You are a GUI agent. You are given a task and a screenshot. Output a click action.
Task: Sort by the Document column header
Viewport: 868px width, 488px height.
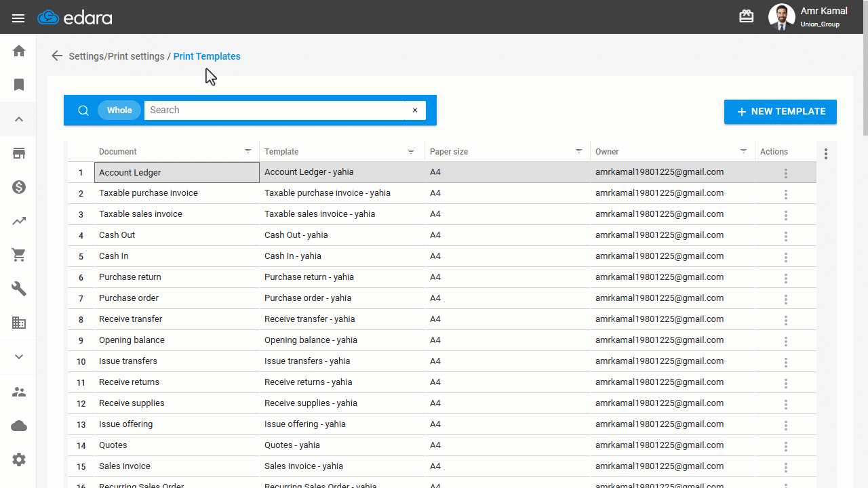tap(118, 152)
